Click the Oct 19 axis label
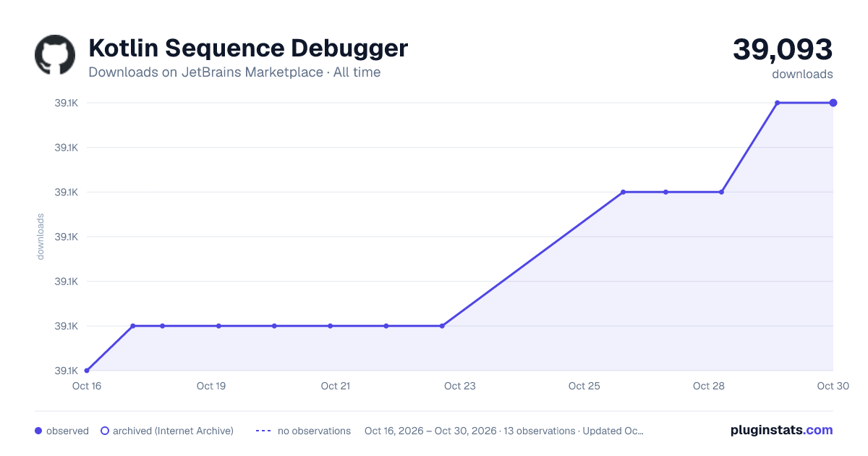Image resolution: width=868 pixels, height=456 pixels. click(211, 386)
